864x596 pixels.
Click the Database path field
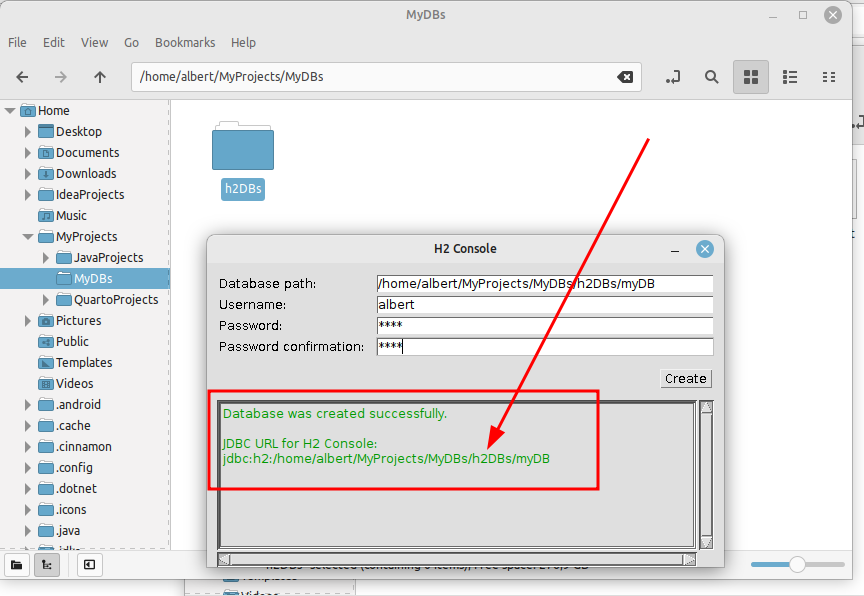(x=545, y=284)
